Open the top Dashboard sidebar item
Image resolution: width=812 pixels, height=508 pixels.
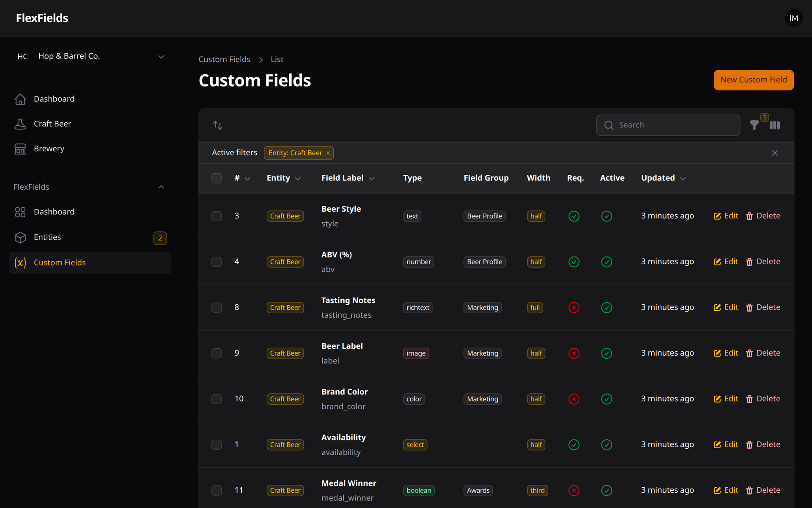click(x=90, y=99)
